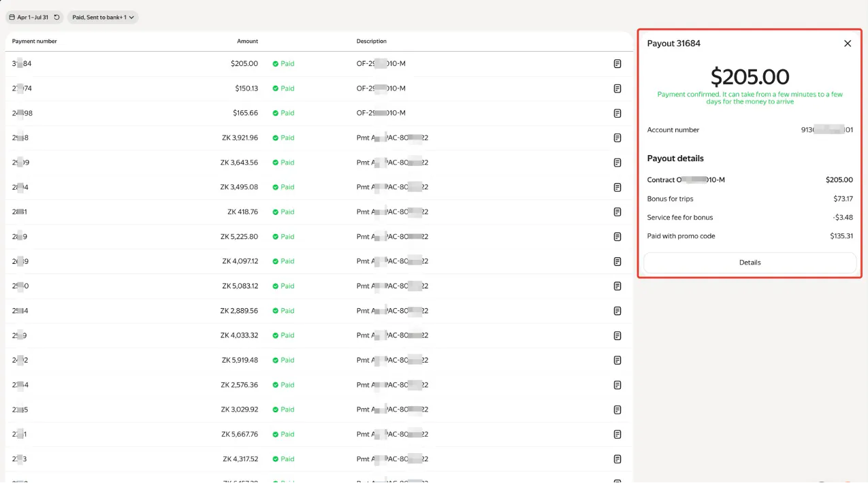Screen dimensions: 868x483
Task: Select the Bonus for trips line
Action: (750, 199)
